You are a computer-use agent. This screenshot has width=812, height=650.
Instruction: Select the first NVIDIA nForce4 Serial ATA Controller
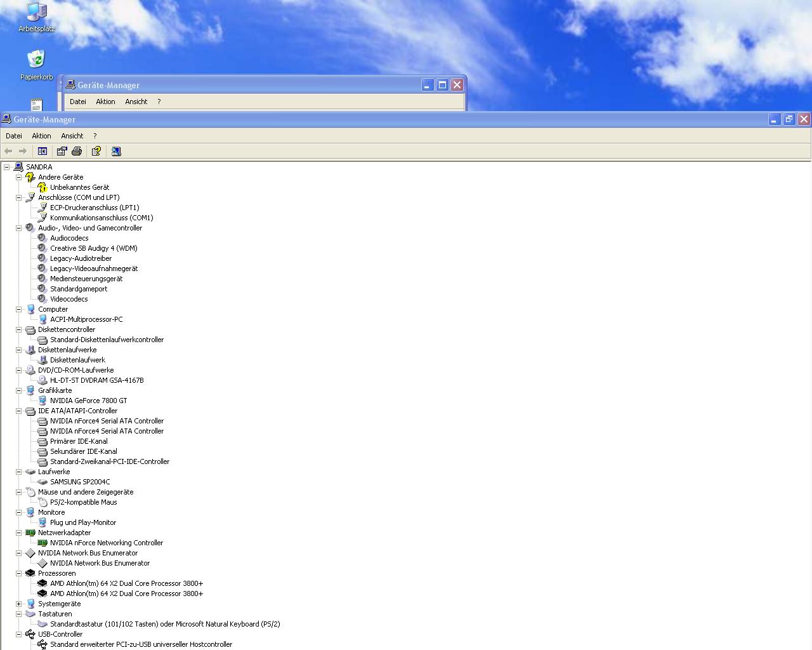click(x=107, y=421)
